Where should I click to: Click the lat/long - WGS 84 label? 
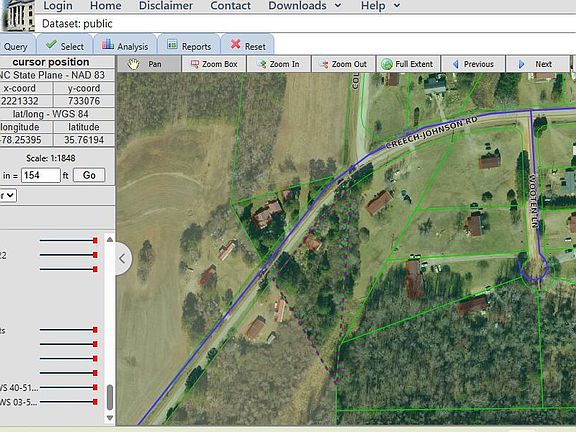(51, 114)
